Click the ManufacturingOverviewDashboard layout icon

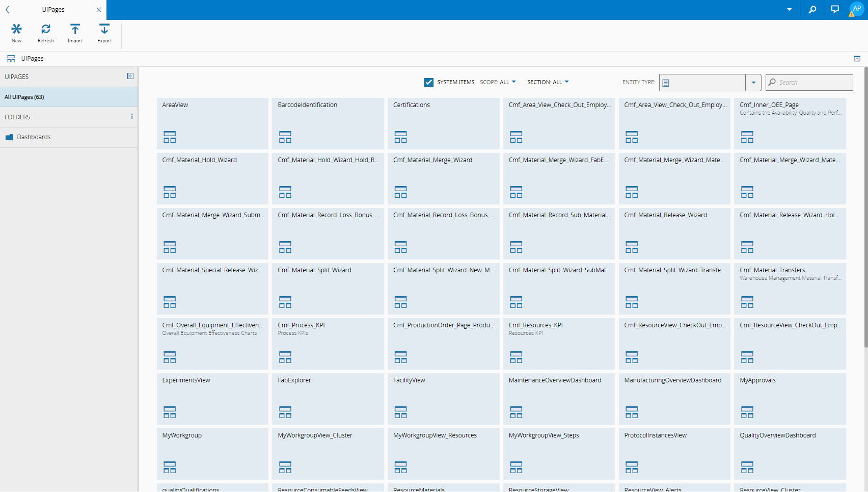coord(632,412)
